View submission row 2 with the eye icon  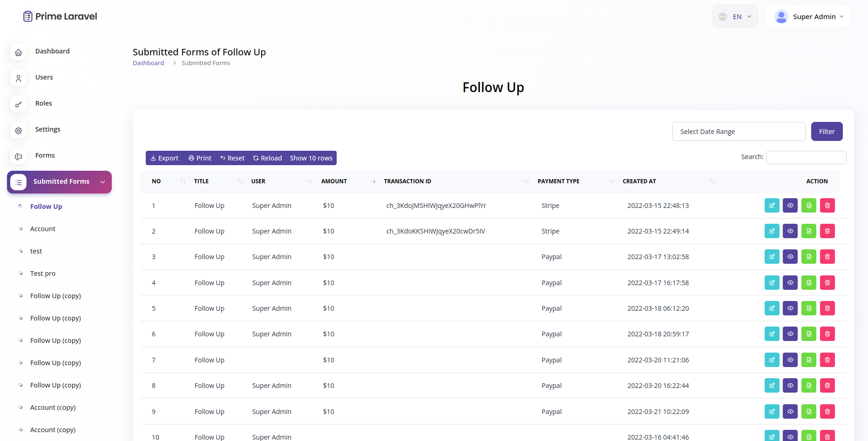pyautogui.click(x=790, y=231)
